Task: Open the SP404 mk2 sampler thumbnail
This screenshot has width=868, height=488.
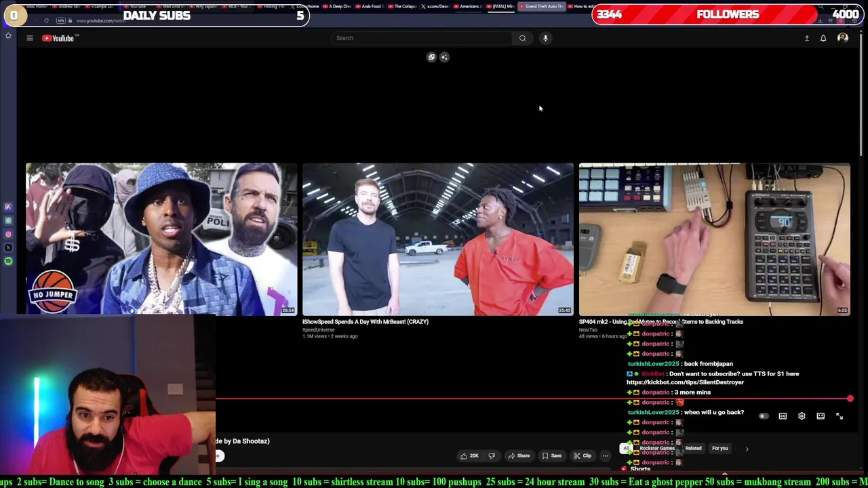Action: [x=714, y=239]
